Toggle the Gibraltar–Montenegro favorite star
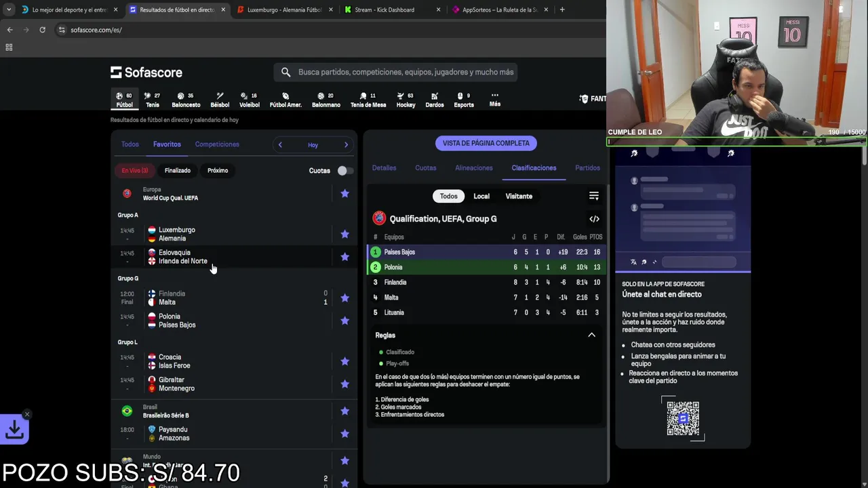868x488 pixels. tap(344, 384)
